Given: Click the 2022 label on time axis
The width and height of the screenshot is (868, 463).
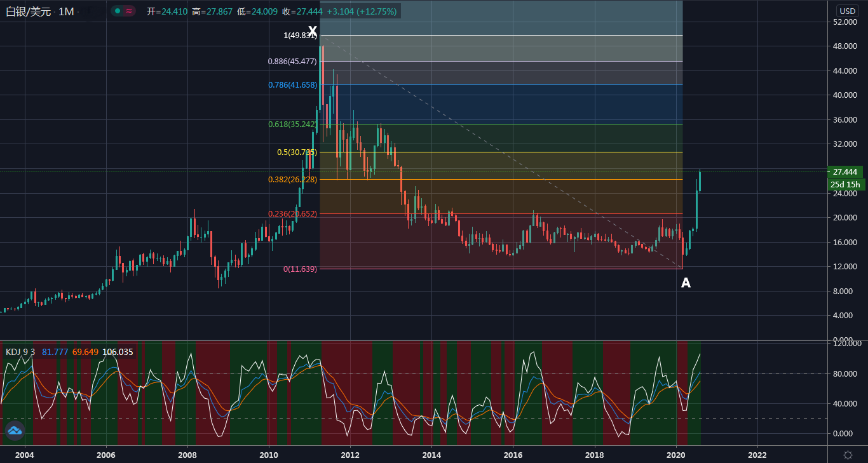Looking at the screenshot, I should 757,455.
